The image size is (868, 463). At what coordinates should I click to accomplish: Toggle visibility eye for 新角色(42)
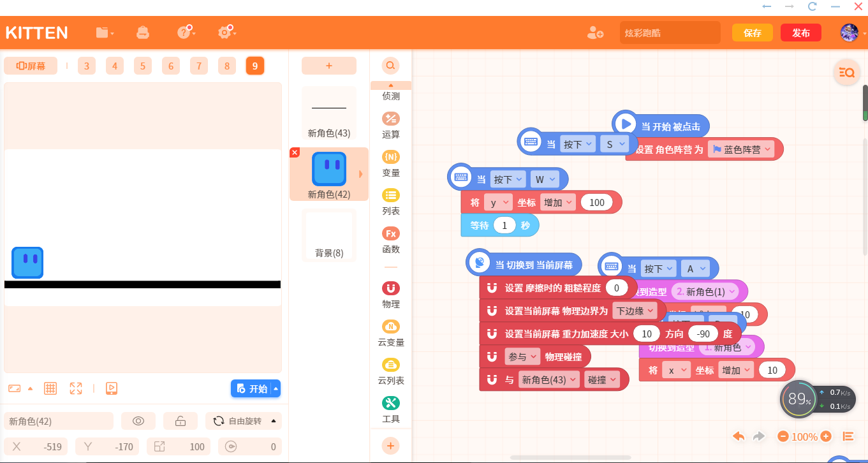[x=138, y=421]
